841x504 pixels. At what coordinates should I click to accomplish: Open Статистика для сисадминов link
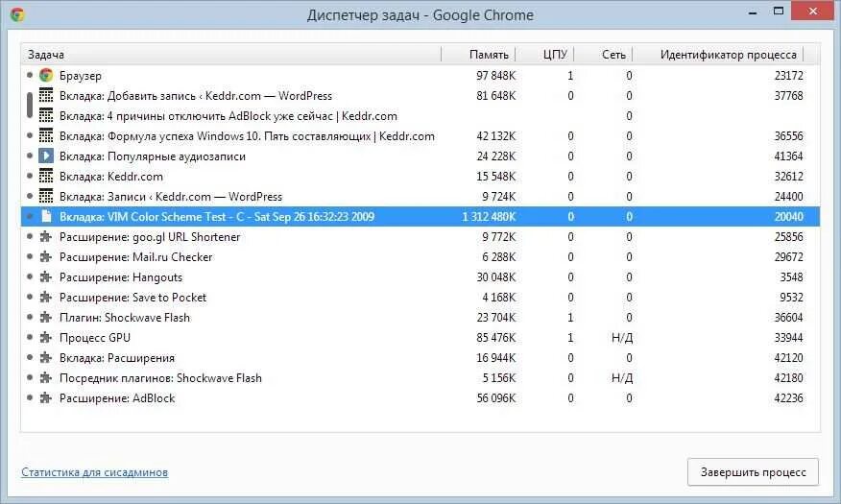(x=95, y=472)
